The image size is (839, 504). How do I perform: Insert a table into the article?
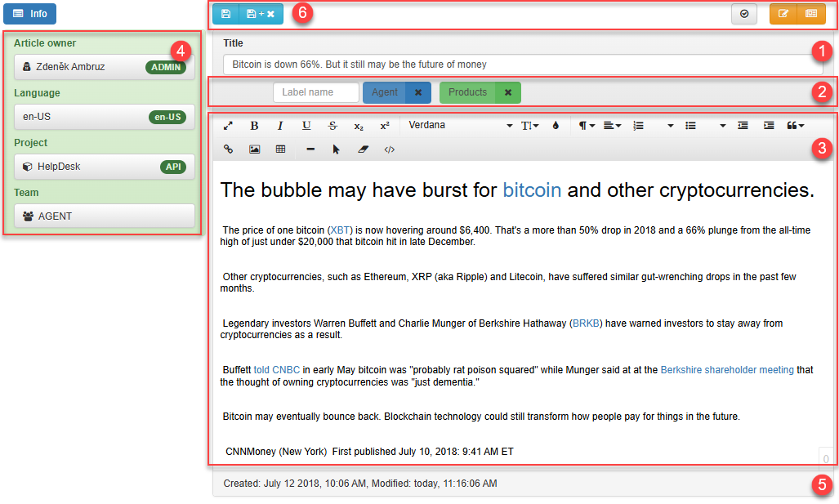pos(280,149)
